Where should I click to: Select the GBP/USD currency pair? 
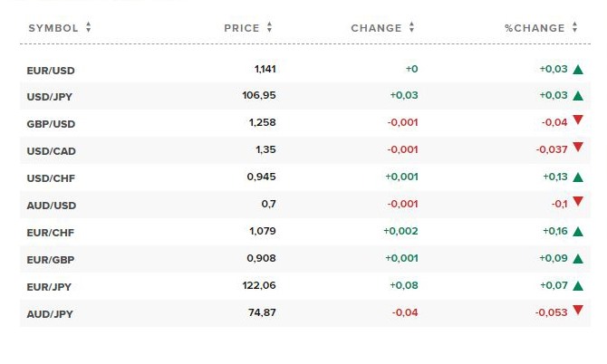point(51,124)
